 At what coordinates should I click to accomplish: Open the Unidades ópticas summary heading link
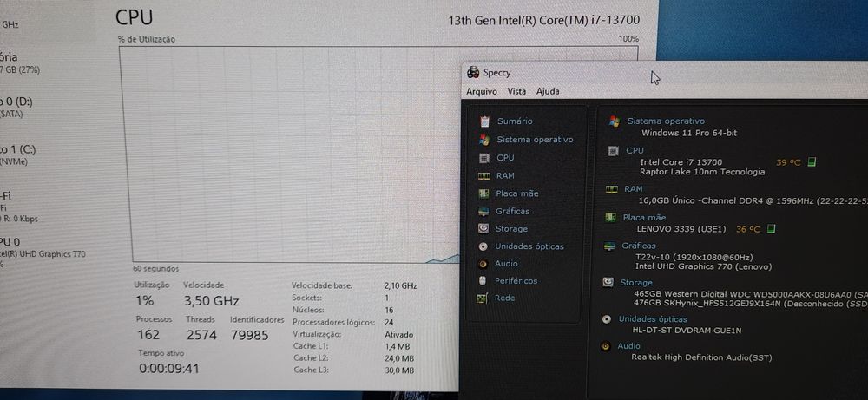point(653,319)
